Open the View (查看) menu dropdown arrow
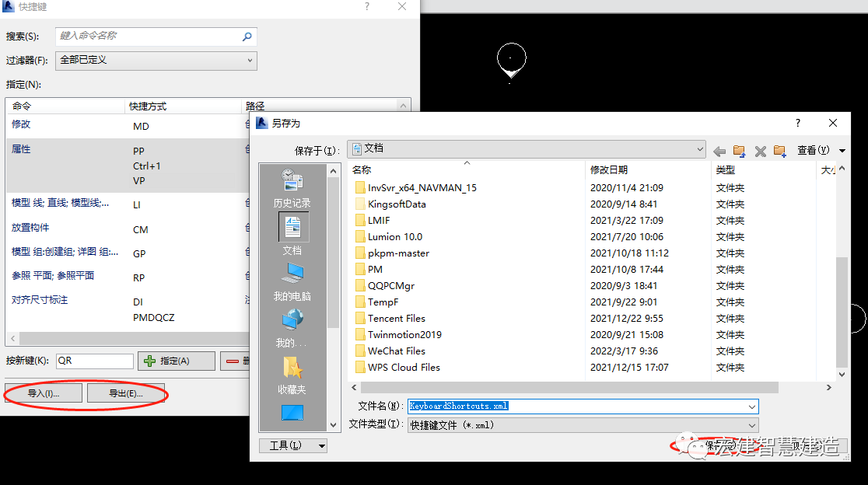 coord(842,151)
